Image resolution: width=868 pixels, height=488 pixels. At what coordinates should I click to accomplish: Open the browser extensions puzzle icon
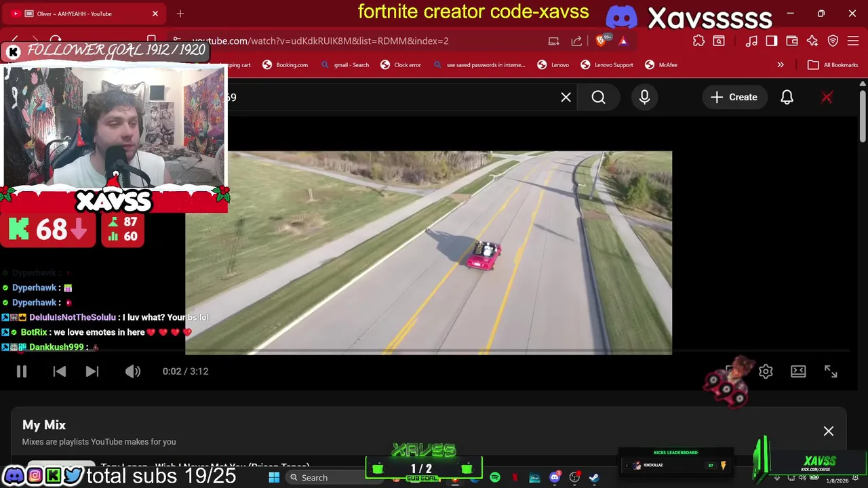click(x=698, y=41)
